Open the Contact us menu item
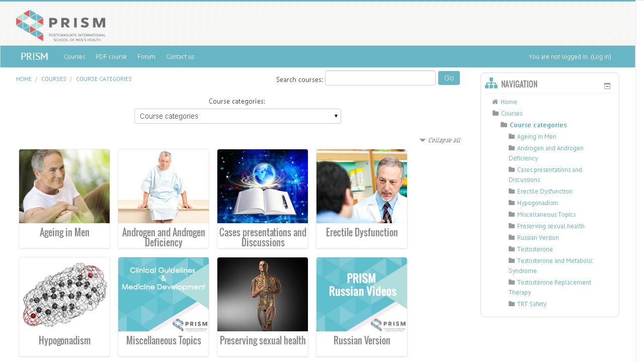The width and height of the screenshot is (644, 362). (180, 57)
